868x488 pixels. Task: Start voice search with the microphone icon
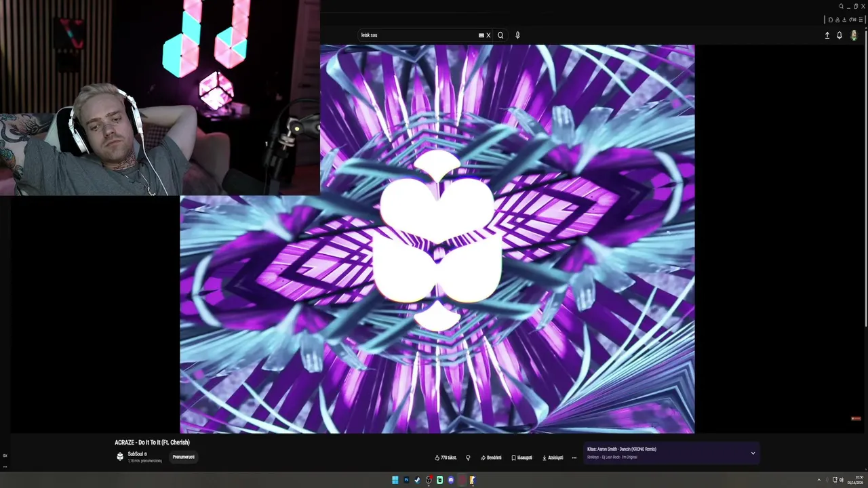click(517, 35)
